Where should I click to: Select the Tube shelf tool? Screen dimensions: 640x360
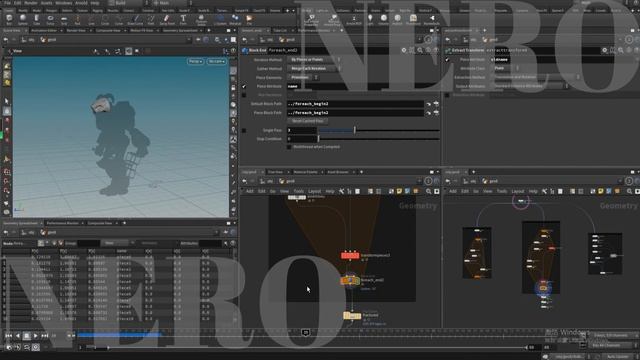36,19
